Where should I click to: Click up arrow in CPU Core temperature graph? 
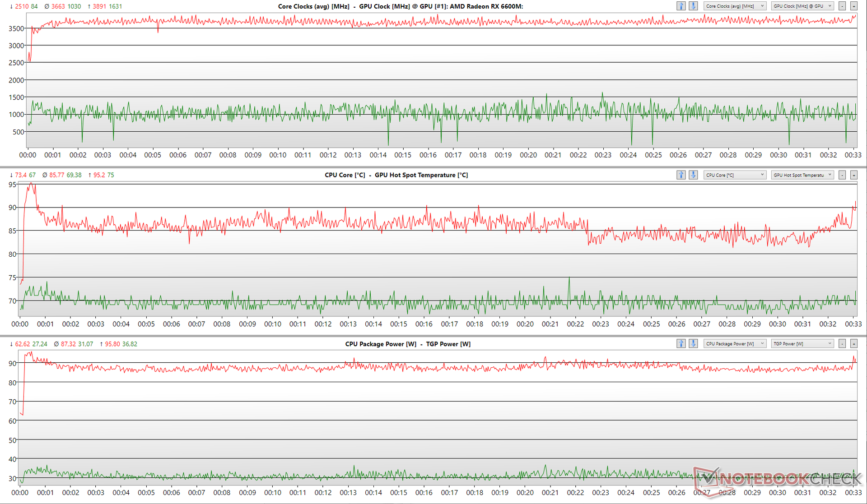click(x=681, y=175)
